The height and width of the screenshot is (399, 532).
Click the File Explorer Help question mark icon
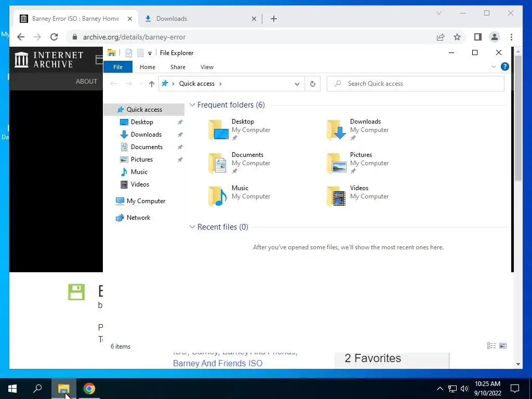(505, 66)
